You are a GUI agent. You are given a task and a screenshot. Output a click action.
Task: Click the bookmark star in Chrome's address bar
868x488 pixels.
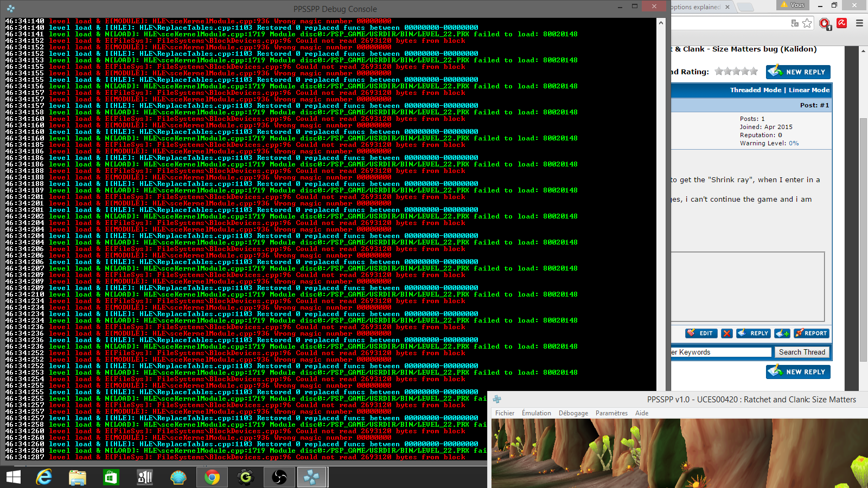(x=807, y=23)
